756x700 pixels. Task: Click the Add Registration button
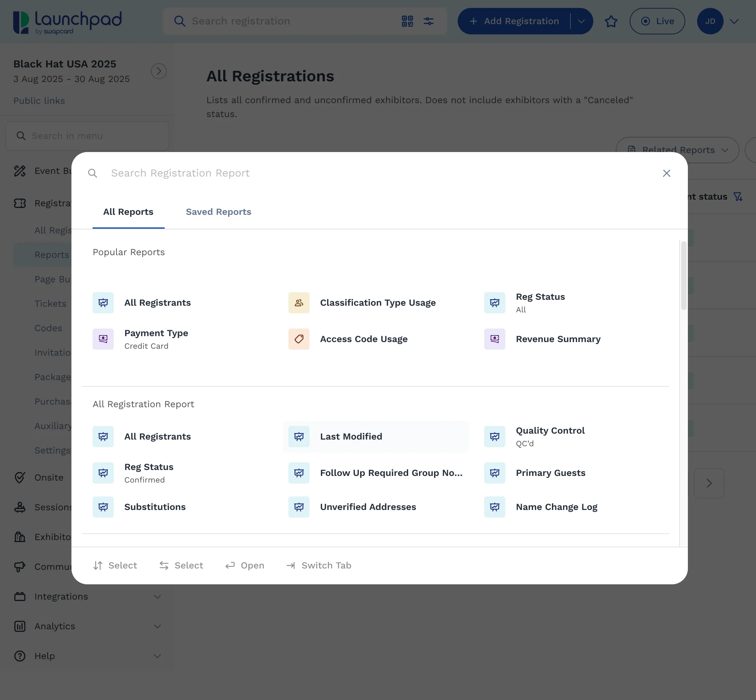point(514,21)
